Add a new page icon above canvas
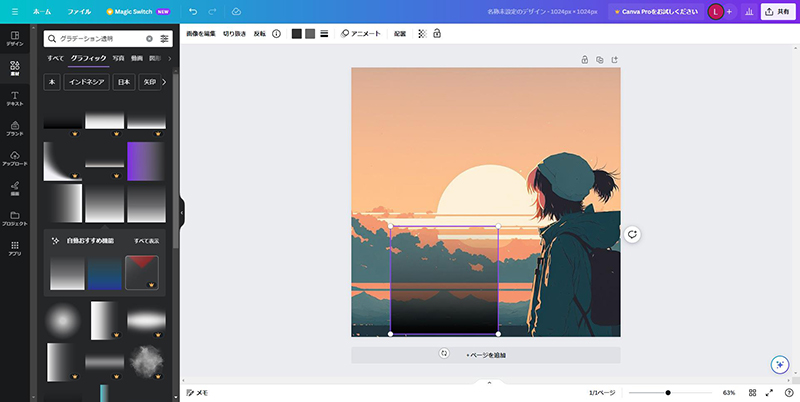 click(x=615, y=60)
